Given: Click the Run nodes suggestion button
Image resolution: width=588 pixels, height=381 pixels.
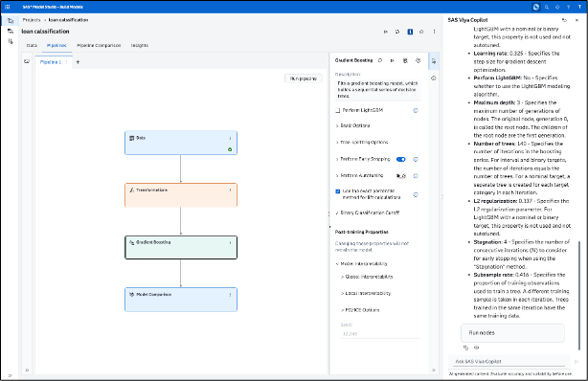Looking at the screenshot, I should [512, 333].
